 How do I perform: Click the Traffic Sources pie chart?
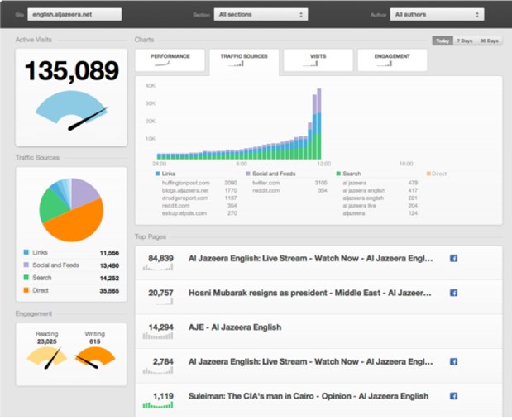pos(71,210)
